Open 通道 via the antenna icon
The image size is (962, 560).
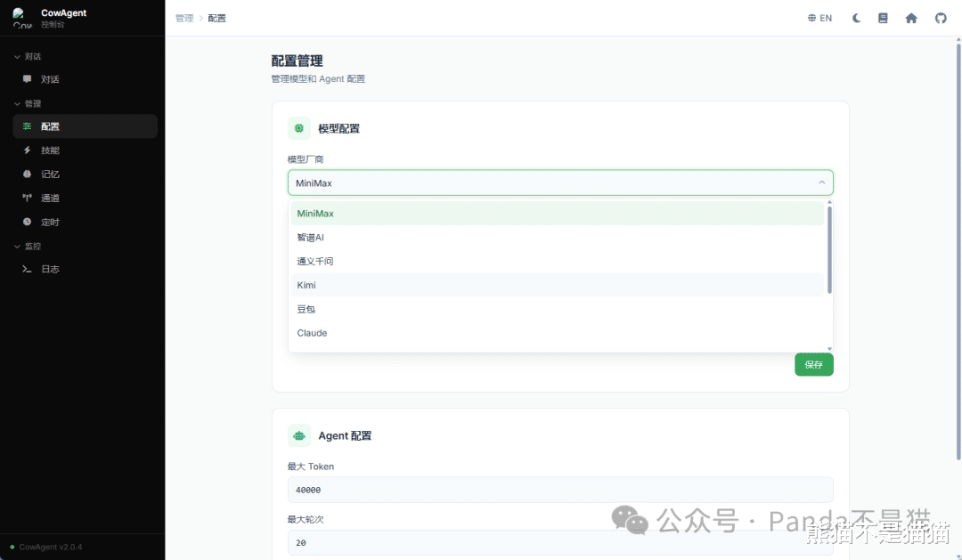pyautogui.click(x=27, y=198)
